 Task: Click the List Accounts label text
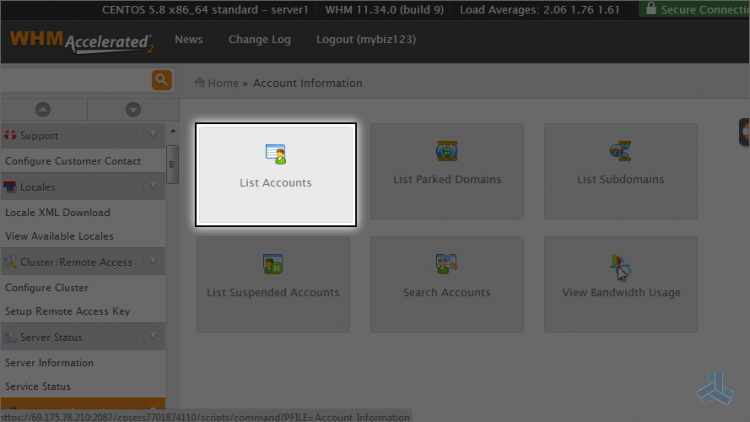[x=276, y=183]
